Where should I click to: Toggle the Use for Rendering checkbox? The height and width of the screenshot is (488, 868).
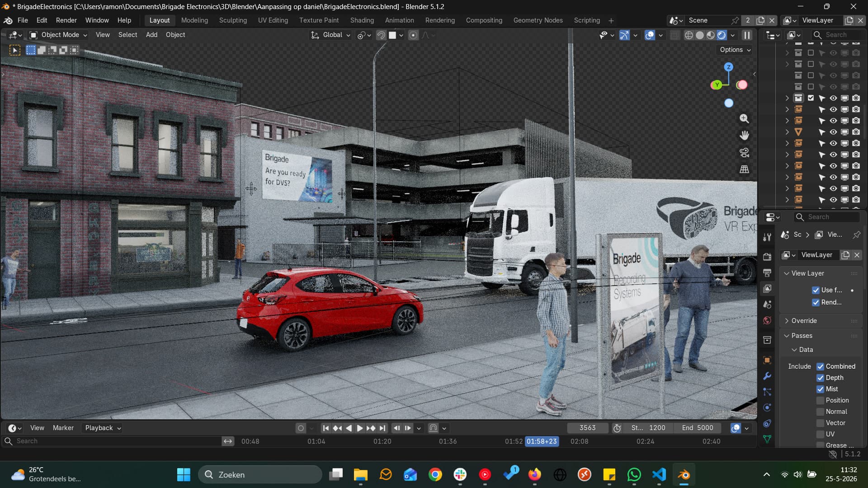(x=816, y=290)
